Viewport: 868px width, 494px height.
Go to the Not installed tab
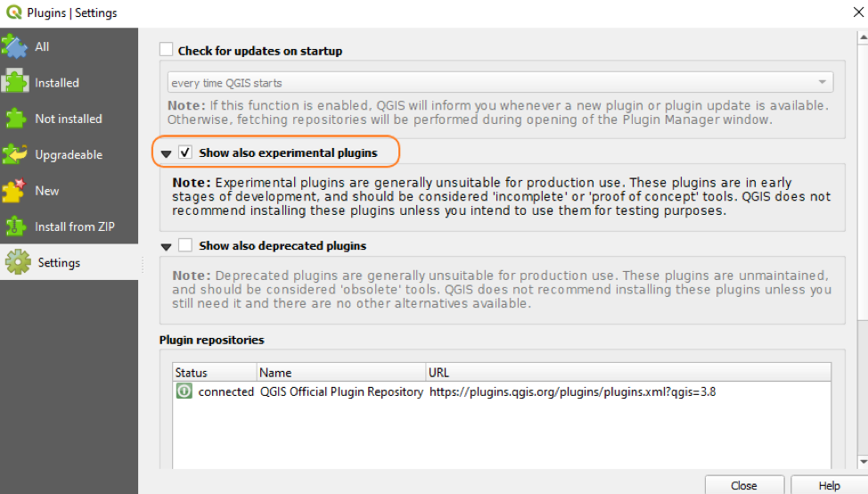[69, 119]
